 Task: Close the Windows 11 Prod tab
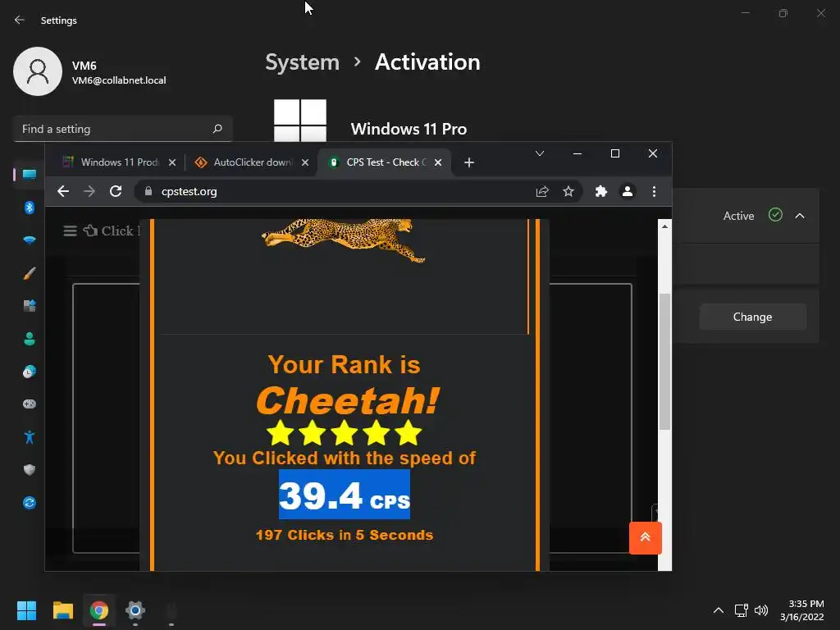[x=172, y=162]
